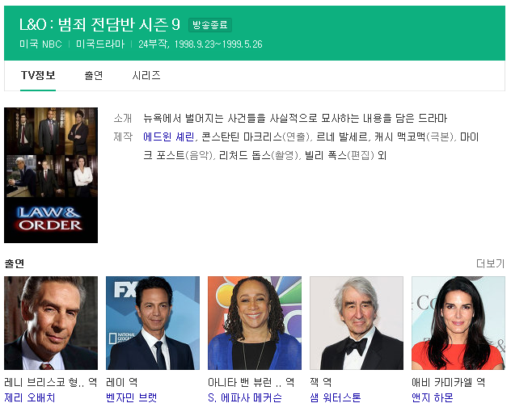Click the 방송종료 status badge

(210, 25)
